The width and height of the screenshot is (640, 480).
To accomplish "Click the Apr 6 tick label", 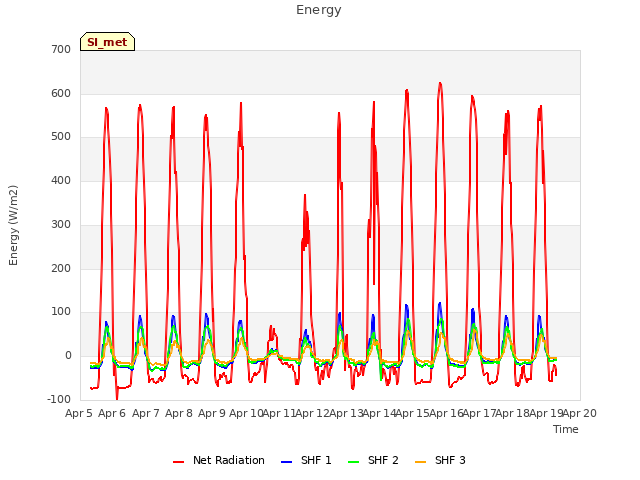I will pos(112,413).
